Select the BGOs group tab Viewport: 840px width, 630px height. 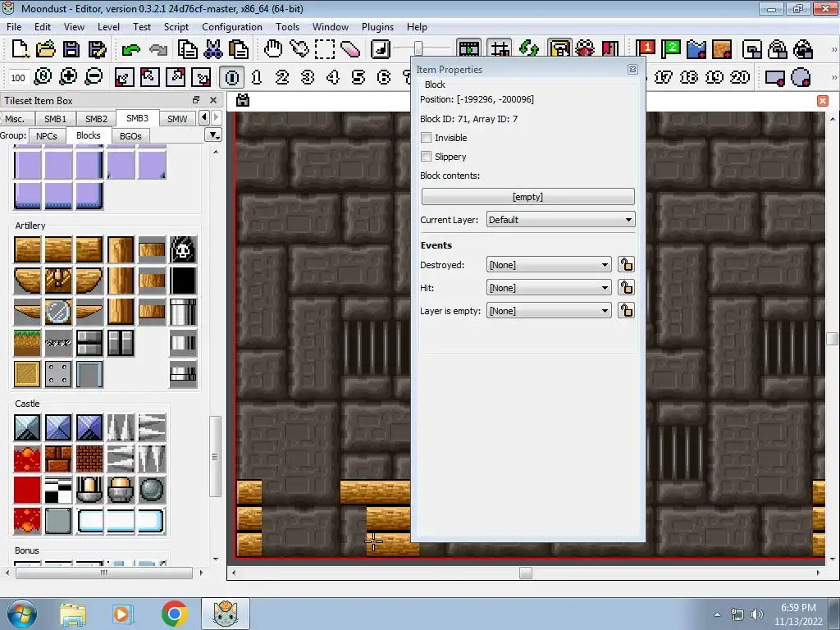point(130,136)
